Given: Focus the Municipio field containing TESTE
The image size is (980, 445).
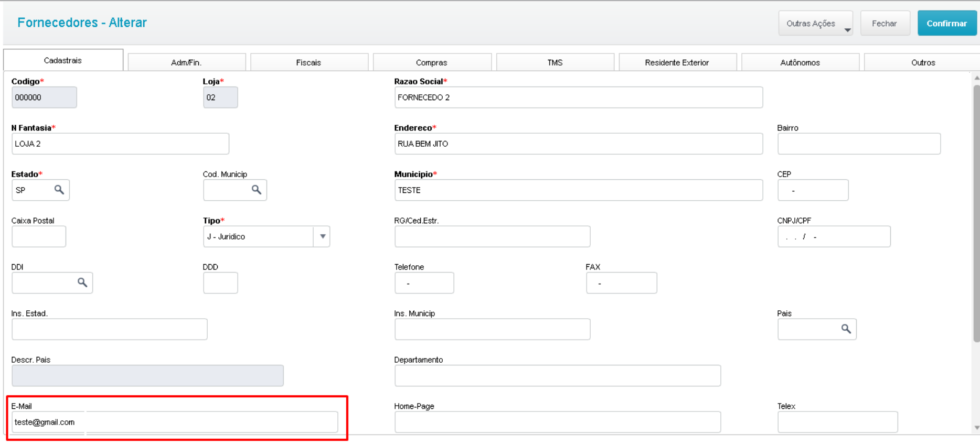Looking at the screenshot, I should [x=579, y=190].
